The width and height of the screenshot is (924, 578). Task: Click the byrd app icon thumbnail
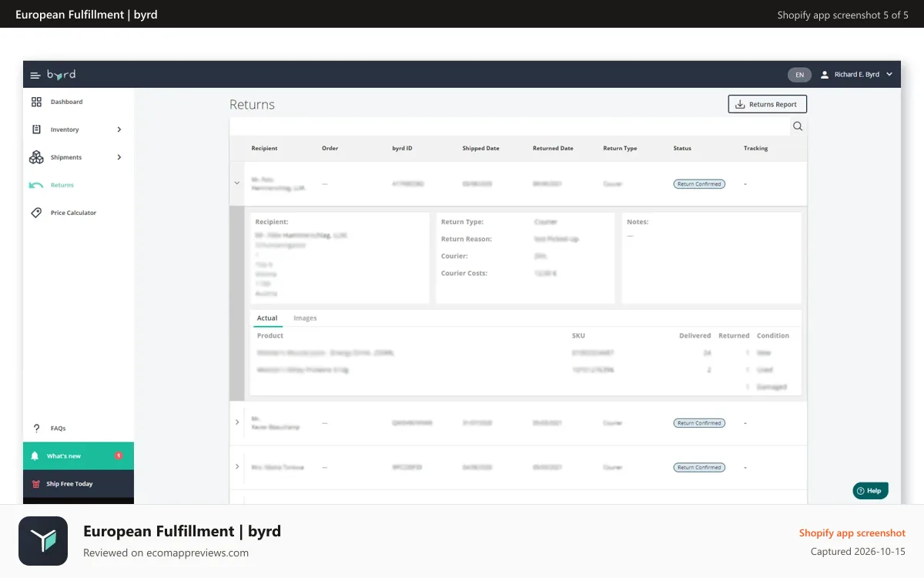point(43,541)
